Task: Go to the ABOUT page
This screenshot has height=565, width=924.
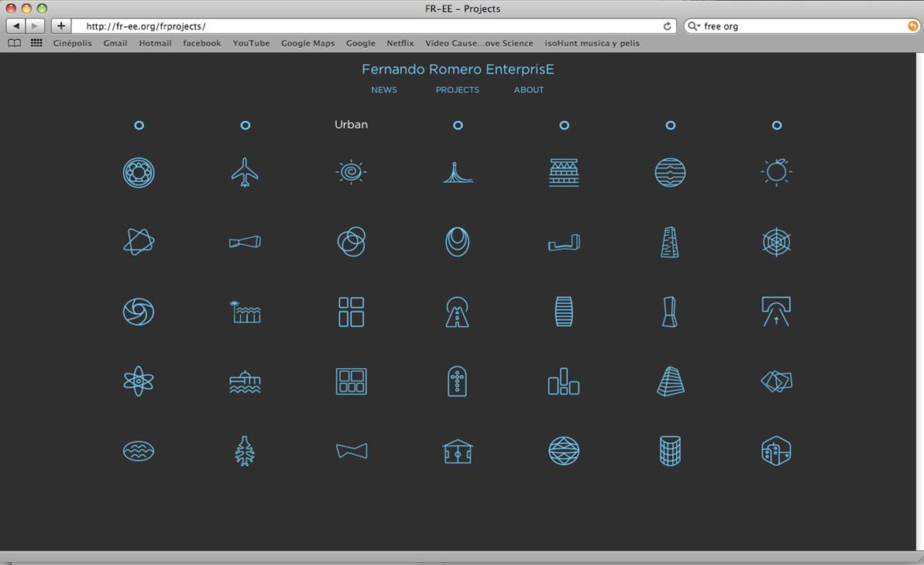Action: click(529, 90)
